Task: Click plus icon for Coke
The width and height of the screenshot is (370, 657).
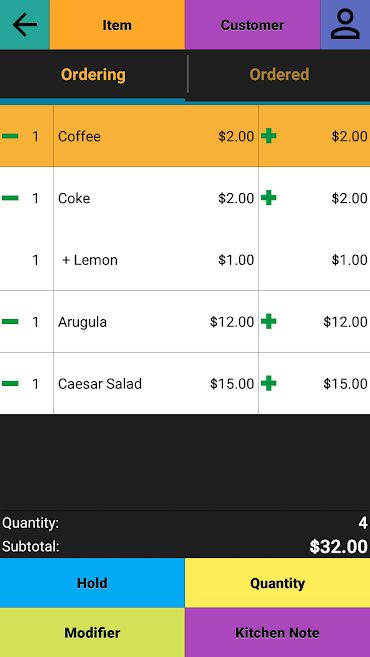Action: 269,198
